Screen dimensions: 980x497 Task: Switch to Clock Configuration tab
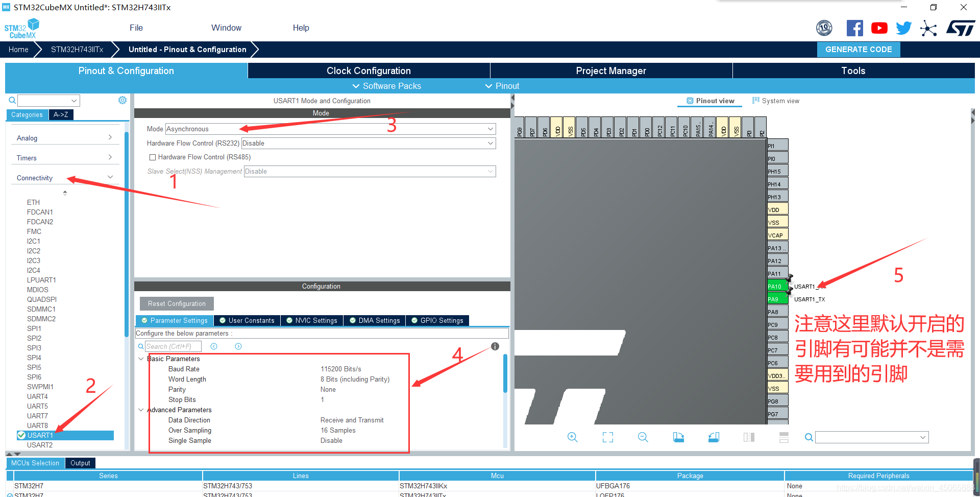pyautogui.click(x=369, y=70)
